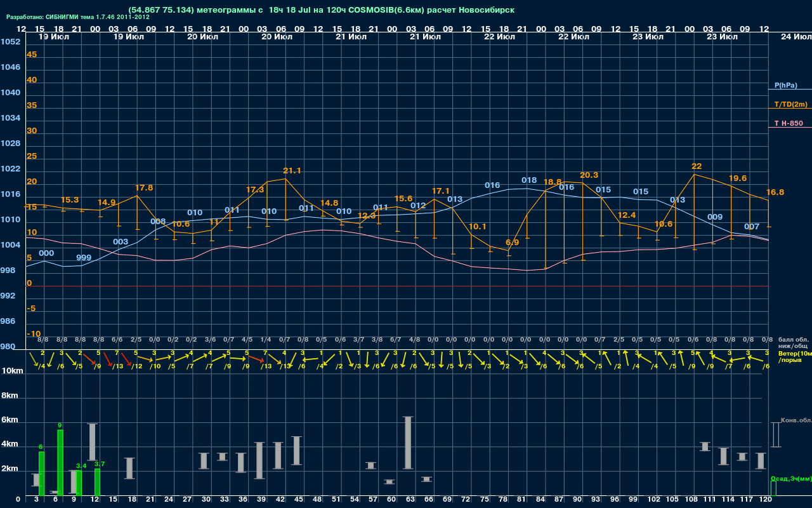The width and height of the screenshot is (812, 508).
Task: Select the T/TD(2m) legend label
Action: tap(791, 104)
